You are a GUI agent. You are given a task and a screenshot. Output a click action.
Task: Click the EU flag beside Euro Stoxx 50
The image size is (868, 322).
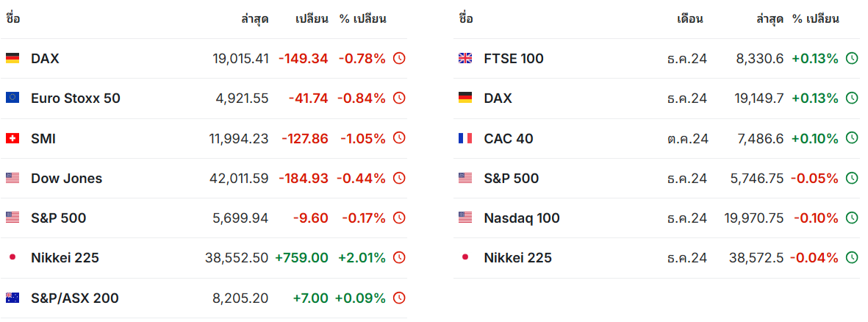pyautogui.click(x=12, y=98)
